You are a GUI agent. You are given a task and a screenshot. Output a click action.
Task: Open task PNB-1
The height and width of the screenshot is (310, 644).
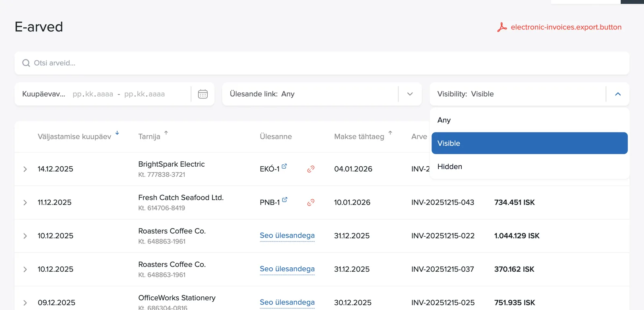tap(270, 203)
